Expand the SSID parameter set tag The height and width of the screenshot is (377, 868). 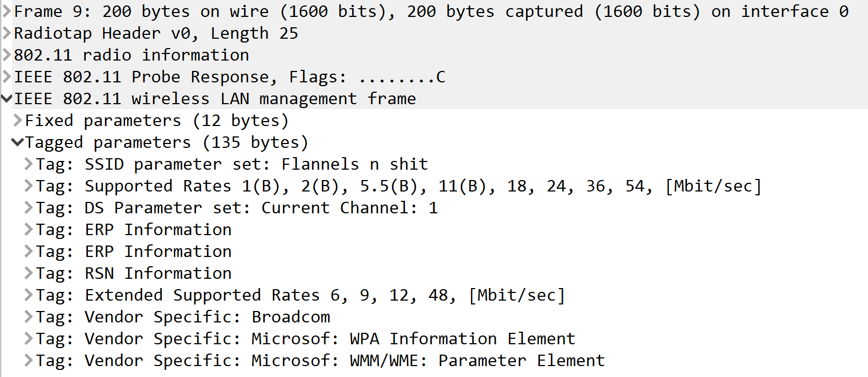pos(28,164)
